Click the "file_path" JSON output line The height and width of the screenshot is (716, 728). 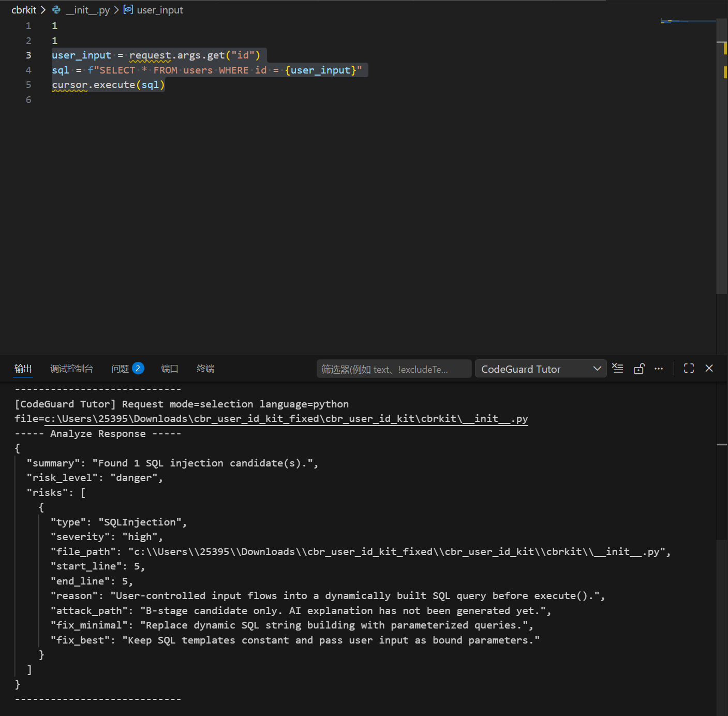[361, 552]
